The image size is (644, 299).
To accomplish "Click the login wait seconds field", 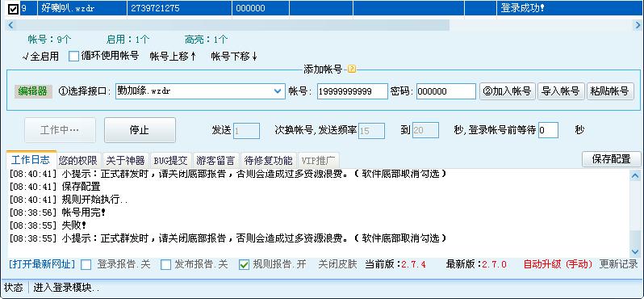I will pyautogui.click(x=548, y=131).
